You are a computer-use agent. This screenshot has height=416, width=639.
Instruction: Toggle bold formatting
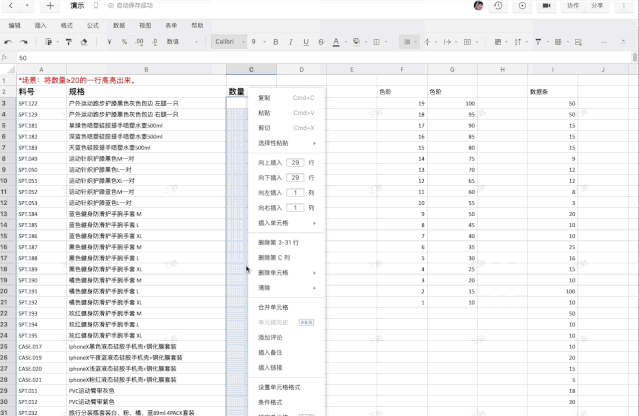point(276,42)
